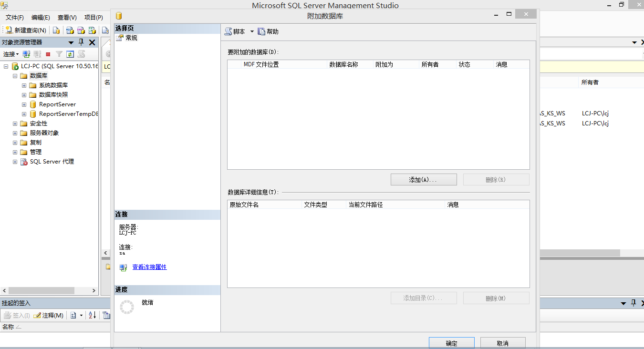Open the 查看连接属性 link
The height and width of the screenshot is (349, 644).
click(149, 267)
